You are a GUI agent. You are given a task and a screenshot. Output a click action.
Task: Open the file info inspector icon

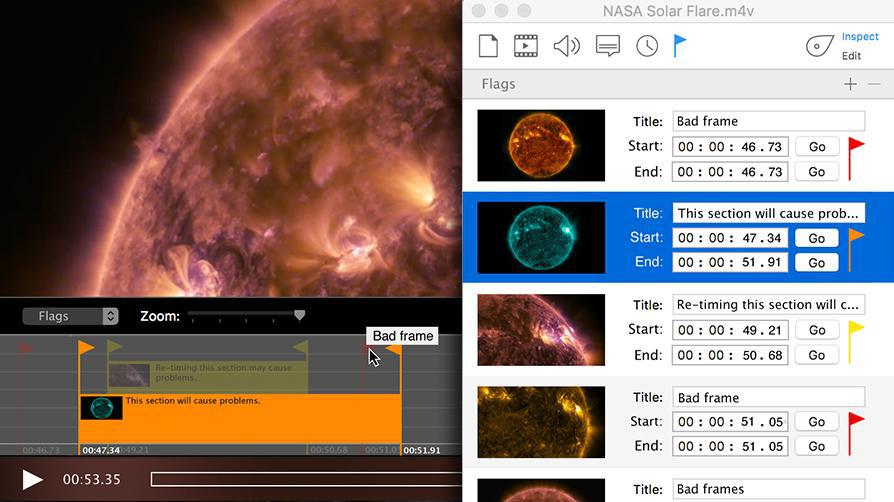(487, 46)
